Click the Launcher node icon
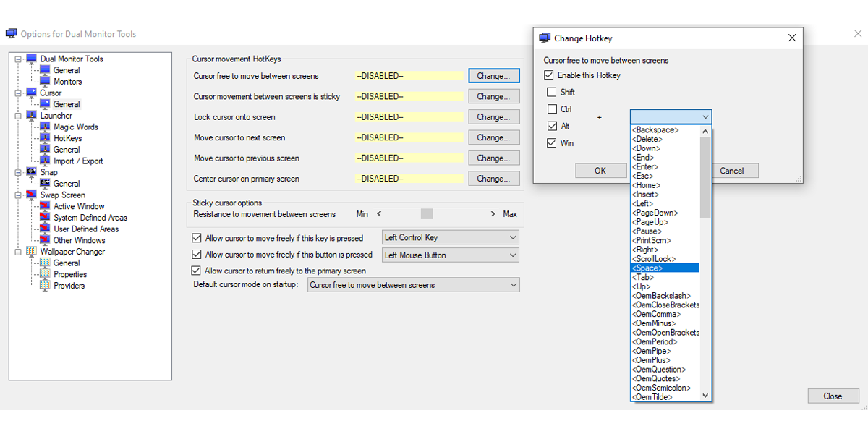Viewport: 868px width, 434px height. point(31,115)
